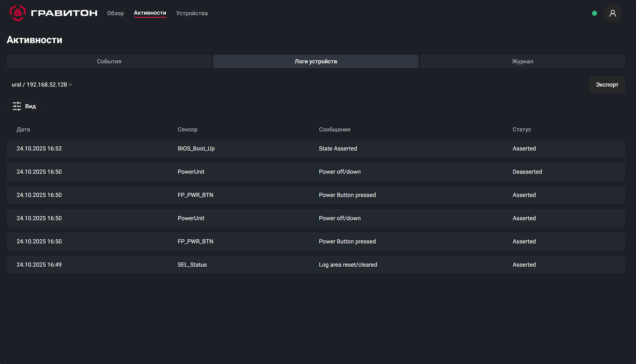Click the Graviton logo icon
The height and width of the screenshot is (364, 636).
point(18,13)
